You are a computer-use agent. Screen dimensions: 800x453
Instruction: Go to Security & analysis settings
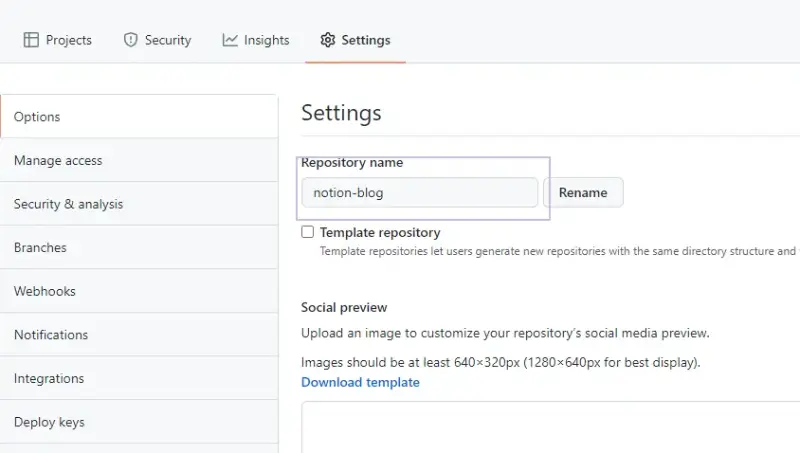pyautogui.click(x=68, y=204)
